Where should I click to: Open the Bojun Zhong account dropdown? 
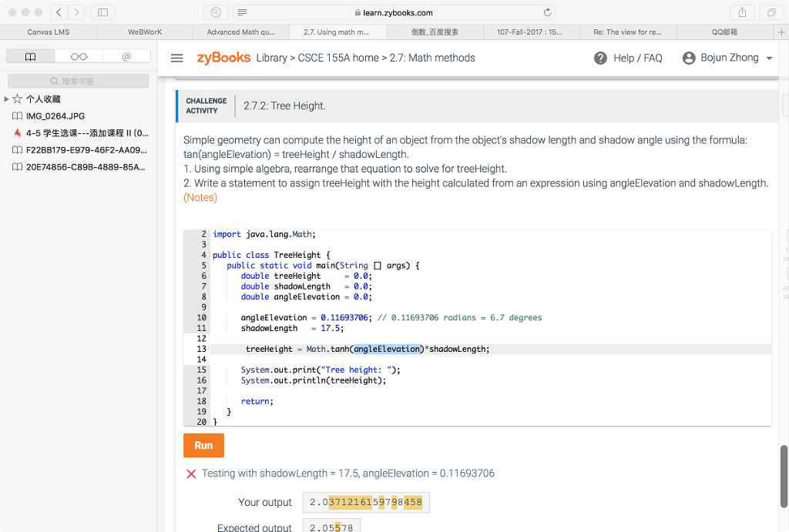click(727, 59)
